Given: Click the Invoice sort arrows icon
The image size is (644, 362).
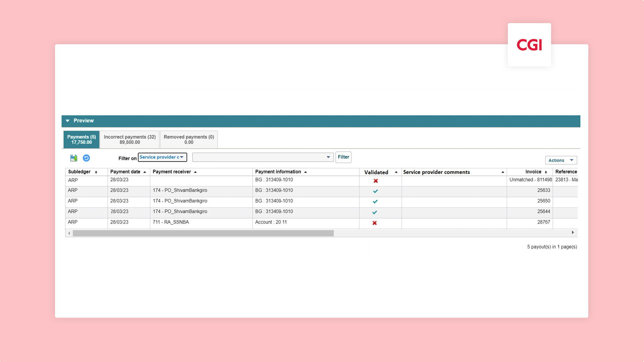Looking at the screenshot, I should point(546,172).
